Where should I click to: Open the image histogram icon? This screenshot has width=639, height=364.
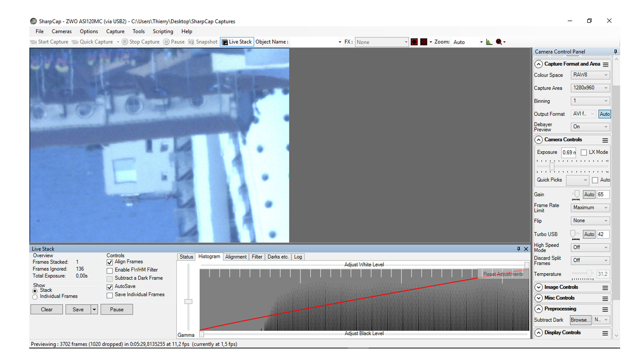(x=489, y=42)
